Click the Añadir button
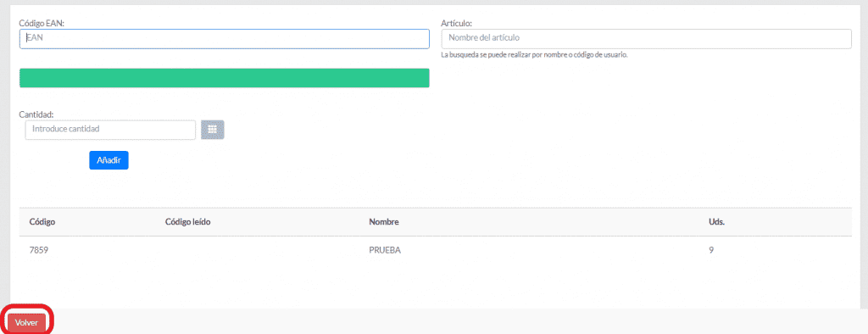This screenshot has width=868, height=334. point(108,160)
